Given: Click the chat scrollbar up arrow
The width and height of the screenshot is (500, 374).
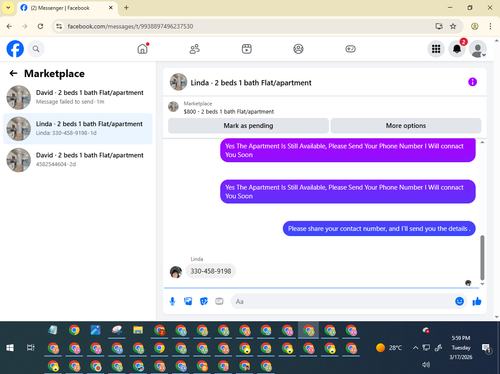Looking at the screenshot, I should [x=482, y=142].
